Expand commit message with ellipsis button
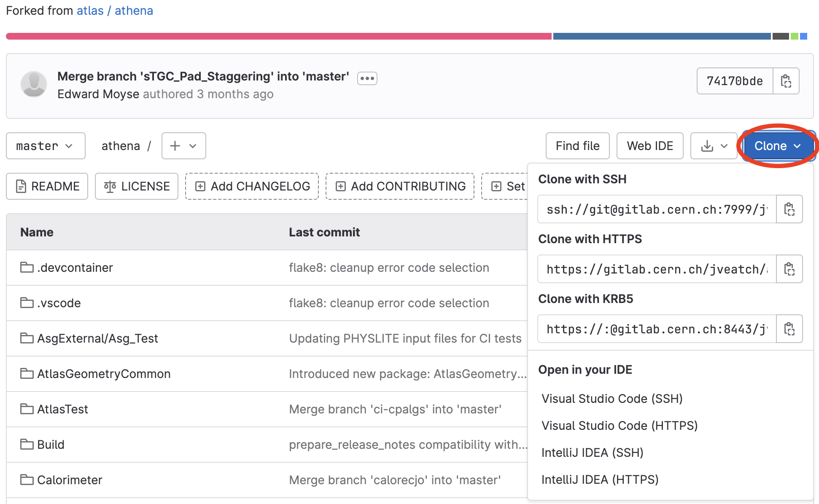The image size is (819, 504). coord(367,78)
